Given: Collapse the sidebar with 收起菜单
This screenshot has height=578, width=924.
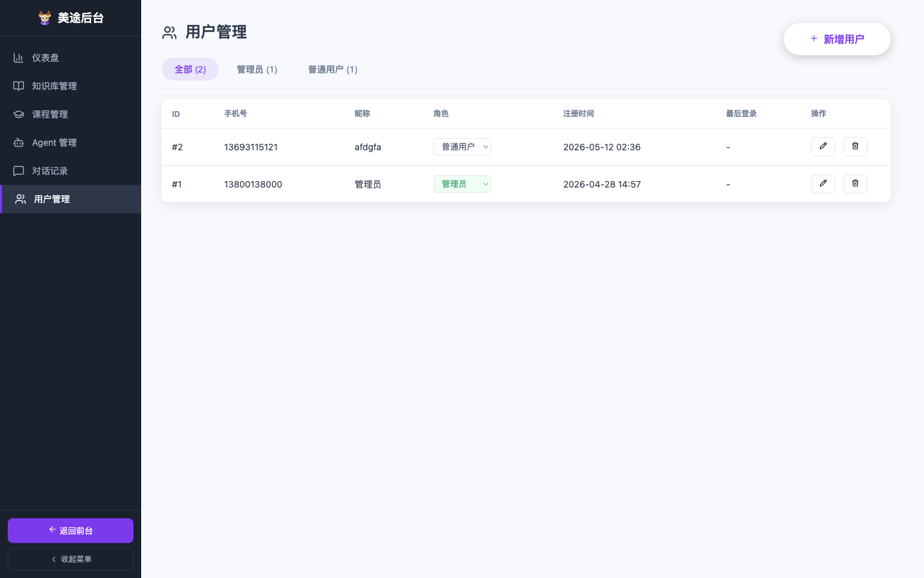Looking at the screenshot, I should click(71, 559).
